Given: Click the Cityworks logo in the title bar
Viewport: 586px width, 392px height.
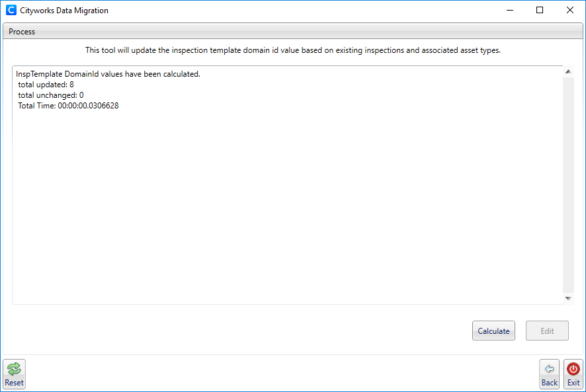Looking at the screenshot, I should click(x=11, y=10).
